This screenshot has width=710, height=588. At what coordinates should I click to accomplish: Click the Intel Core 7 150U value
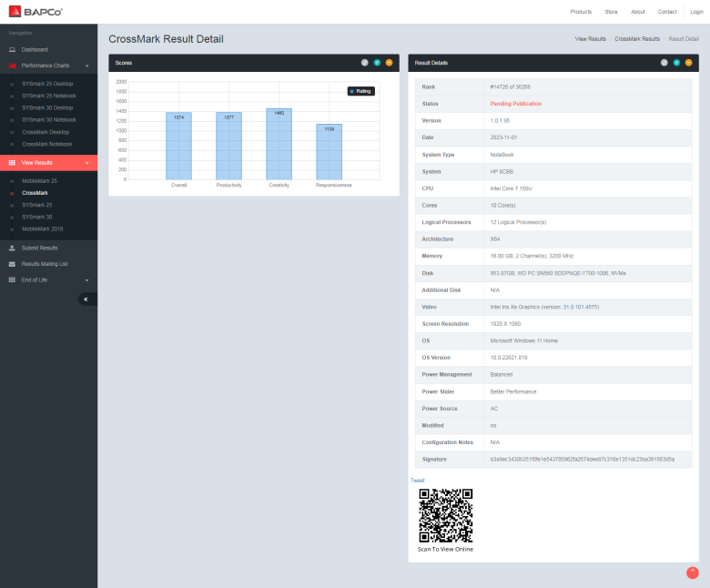coord(511,188)
